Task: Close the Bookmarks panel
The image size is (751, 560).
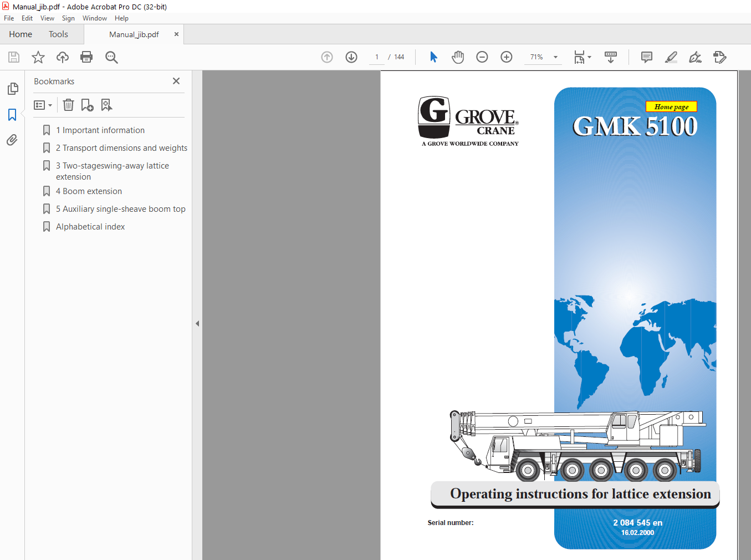Action: click(176, 81)
